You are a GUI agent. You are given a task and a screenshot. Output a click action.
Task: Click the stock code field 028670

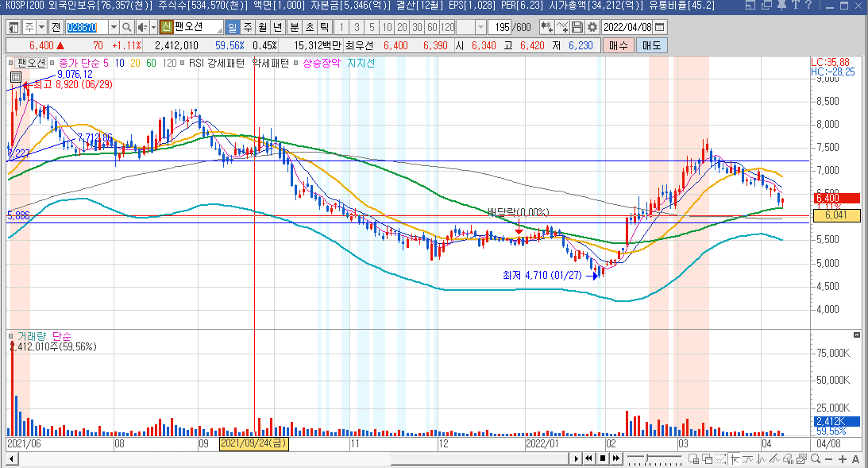click(x=87, y=27)
